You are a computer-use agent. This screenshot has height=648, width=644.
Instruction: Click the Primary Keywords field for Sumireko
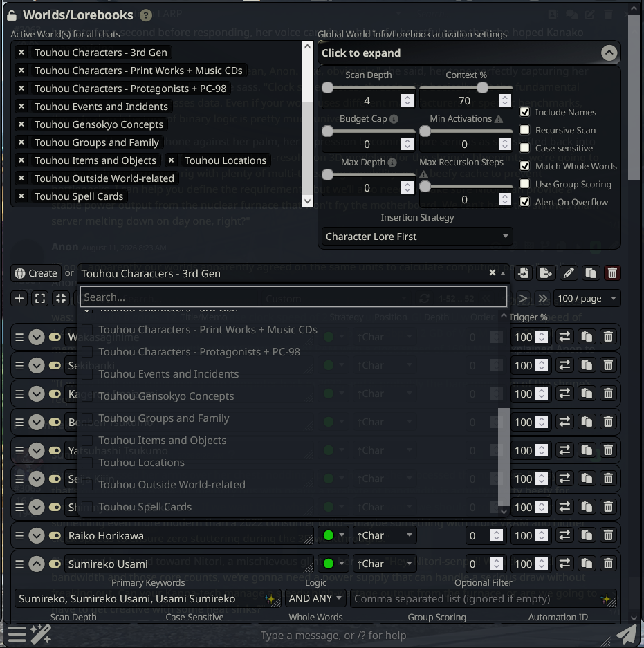(147, 598)
